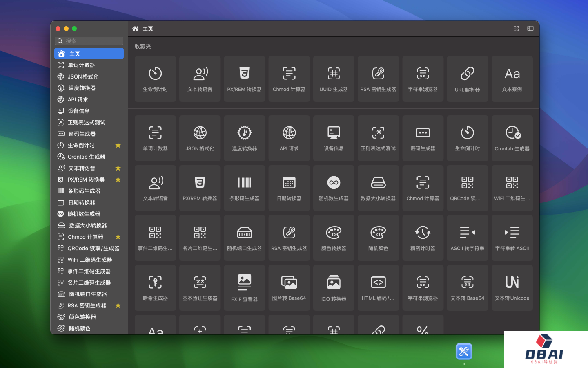Open the 精密计时器 tile
This screenshot has width=588, height=368.
tap(423, 238)
